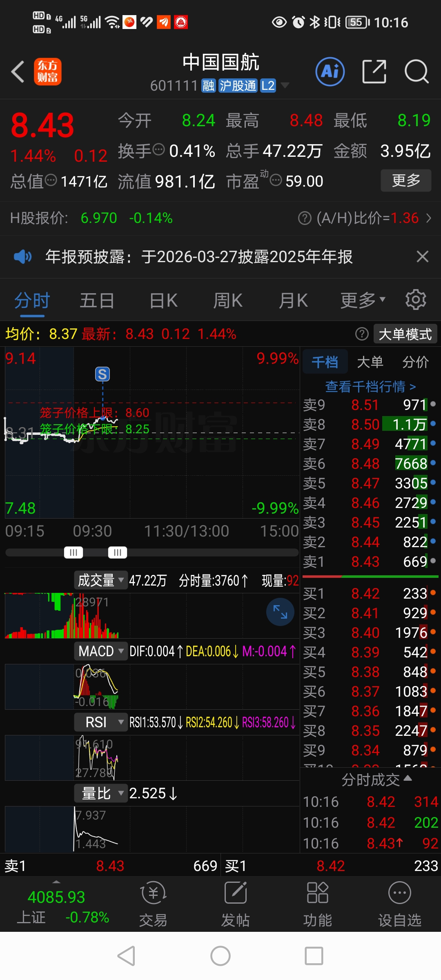Tap the 卖8 8.50 order row
Screen dimensions: 441x980
[370, 424]
